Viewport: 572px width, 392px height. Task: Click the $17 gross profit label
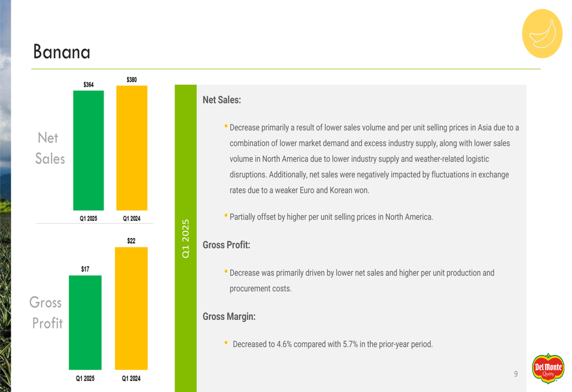(85, 270)
